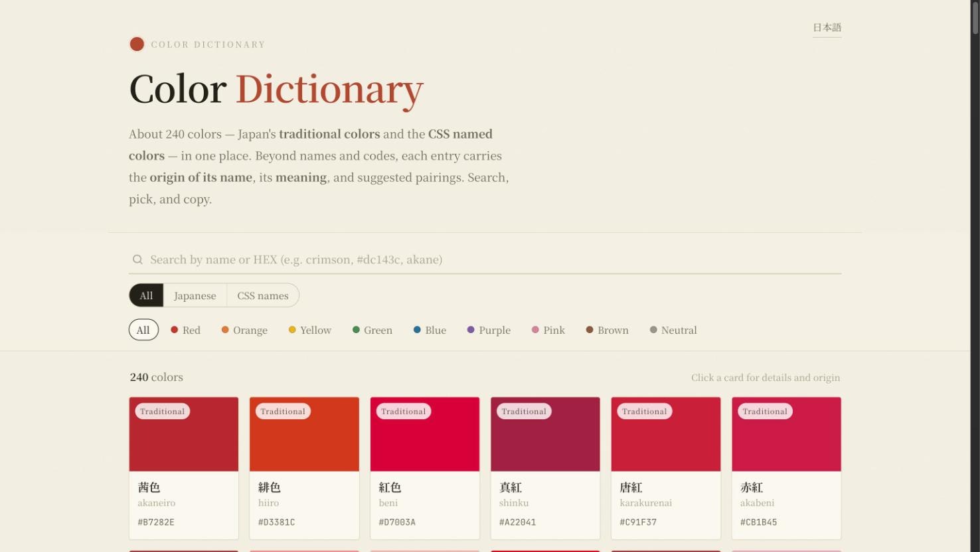This screenshot has height=552, width=980.
Task: Click hex code #C91F37
Action: pos(638,522)
